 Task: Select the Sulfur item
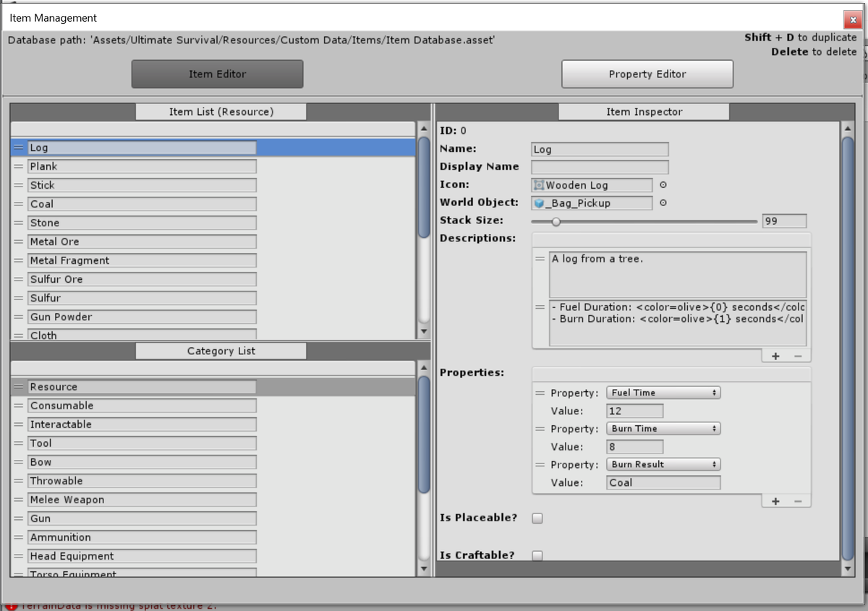tap(142, 298)
